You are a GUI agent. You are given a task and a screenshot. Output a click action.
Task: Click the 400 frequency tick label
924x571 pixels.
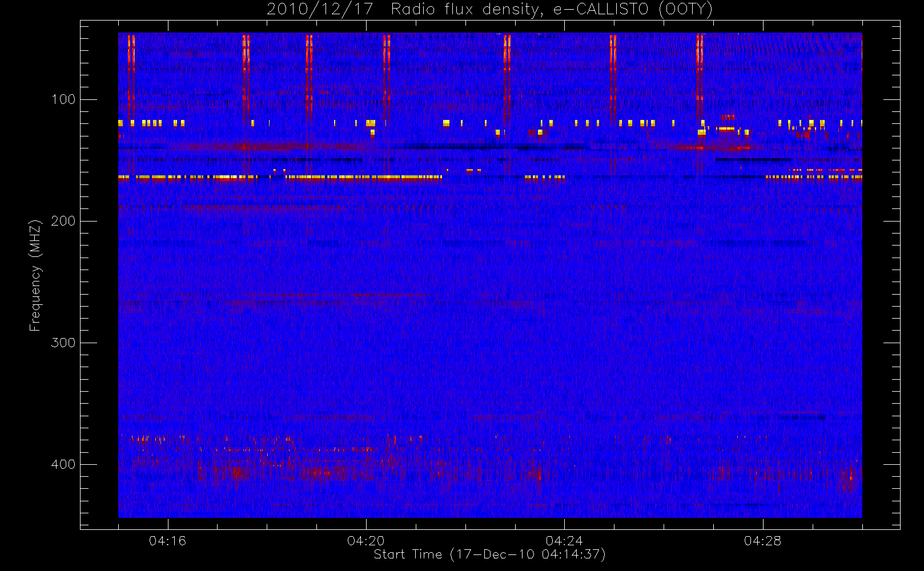coord(63,464)
